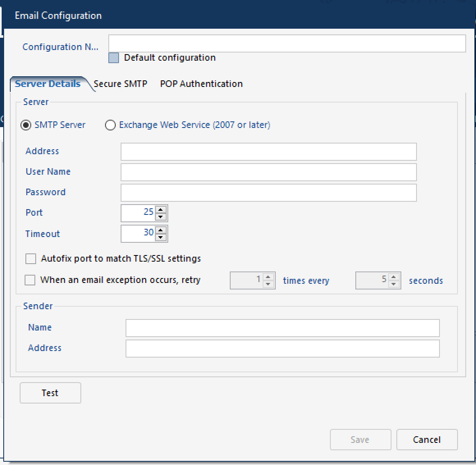Choose Exchange Web Service radio option
Screen dimensions: 476x465
click(x=110, y=125)
